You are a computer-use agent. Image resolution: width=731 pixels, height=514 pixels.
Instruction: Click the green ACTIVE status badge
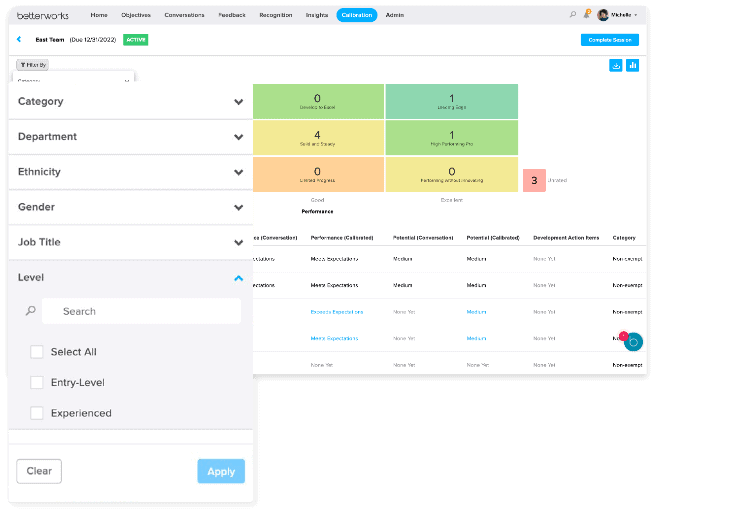[136, 40]
